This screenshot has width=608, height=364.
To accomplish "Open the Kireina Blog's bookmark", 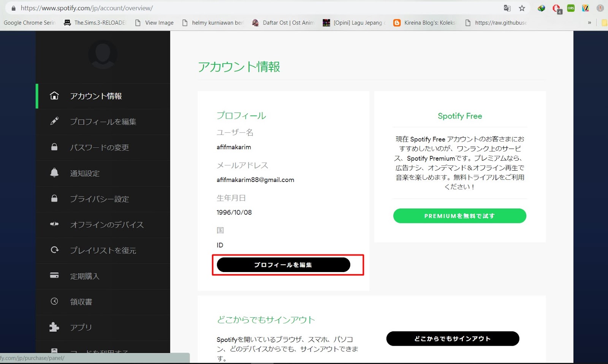I will [424, 23].
